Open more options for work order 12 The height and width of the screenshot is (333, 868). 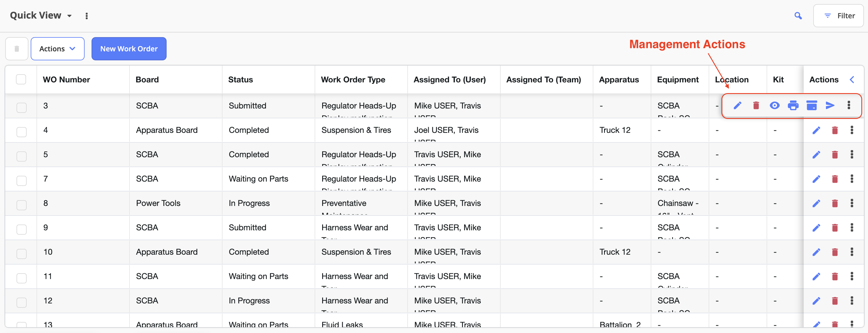tap(852, 300)
